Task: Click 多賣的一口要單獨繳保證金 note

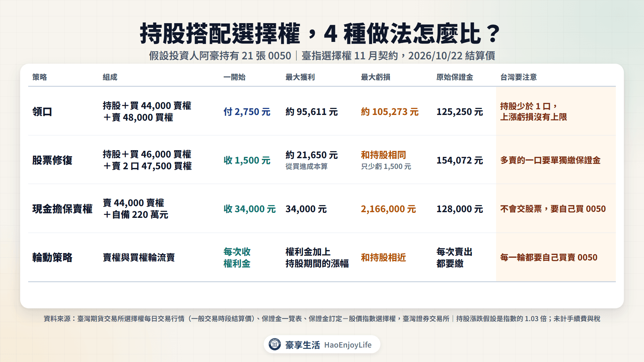Action: coord(550,160)
